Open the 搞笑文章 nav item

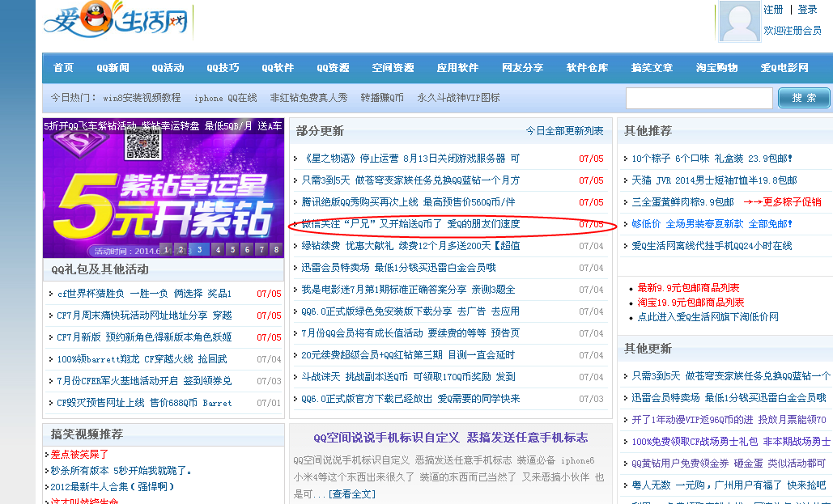[652, 67]
